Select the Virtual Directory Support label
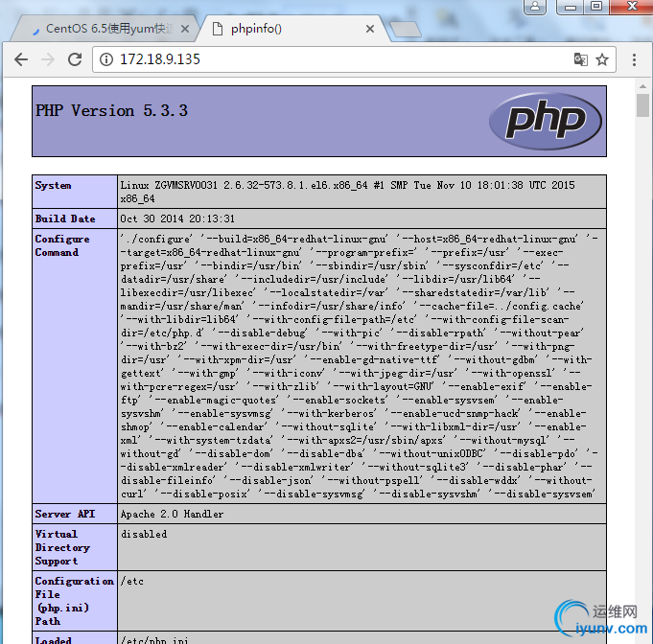 point(62,547)
